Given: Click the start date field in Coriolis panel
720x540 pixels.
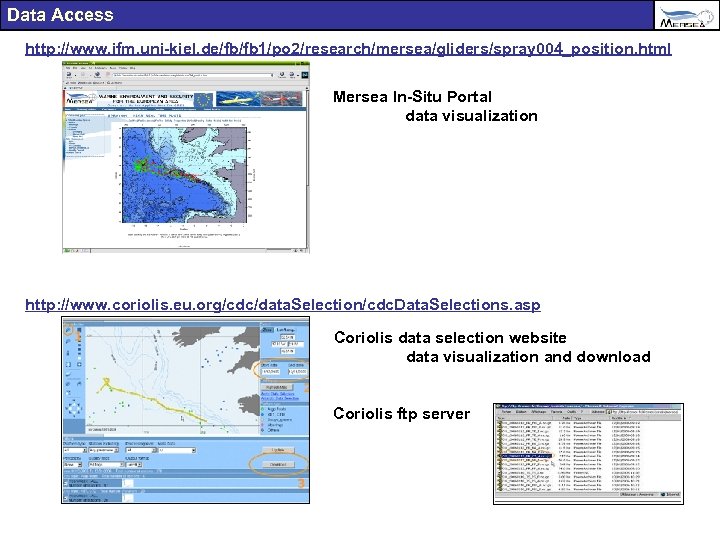Looking at the screenshot, I should point(270,371).
